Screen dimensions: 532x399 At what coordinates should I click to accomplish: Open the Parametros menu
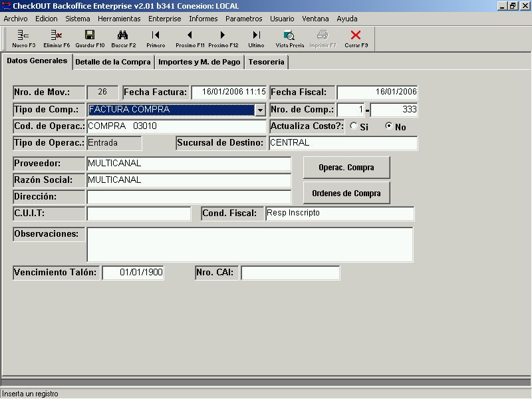point(244,19)
